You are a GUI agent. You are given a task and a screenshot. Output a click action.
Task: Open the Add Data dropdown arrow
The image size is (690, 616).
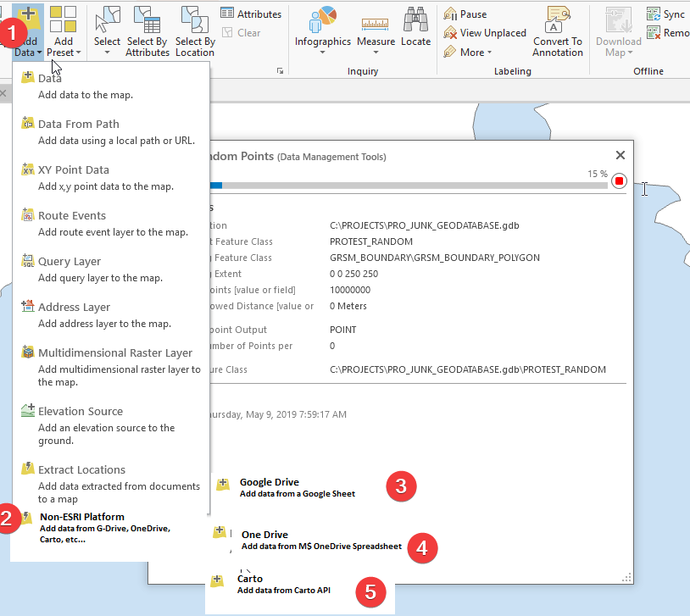coord(39,53)
